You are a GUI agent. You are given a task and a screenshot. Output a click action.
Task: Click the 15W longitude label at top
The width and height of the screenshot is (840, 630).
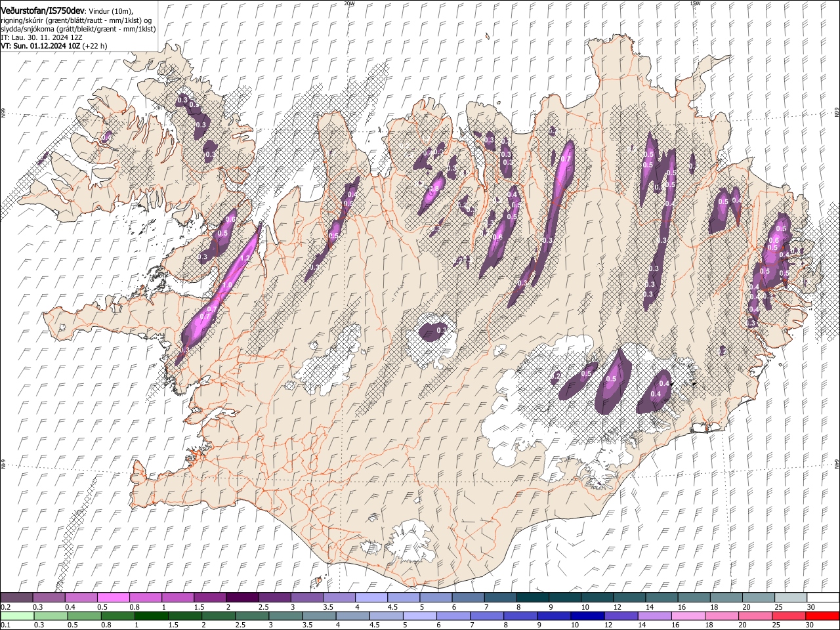(x=694, y=3)
